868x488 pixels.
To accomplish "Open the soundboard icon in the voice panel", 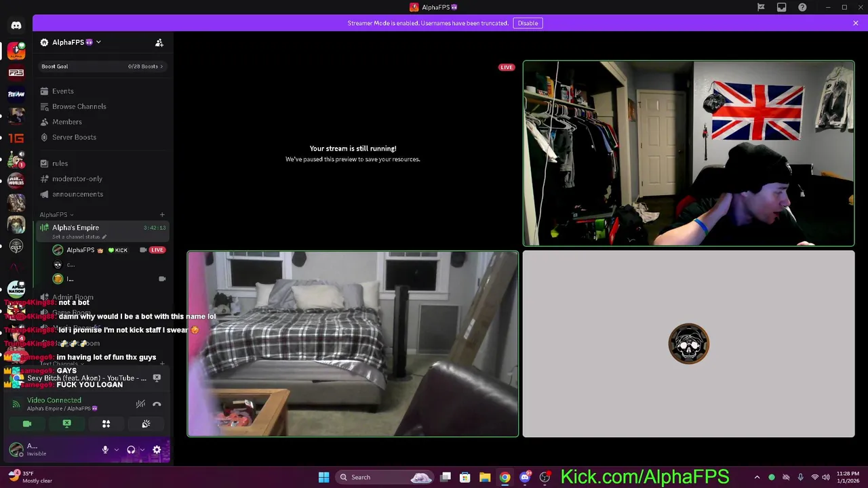I will point(146,424).
